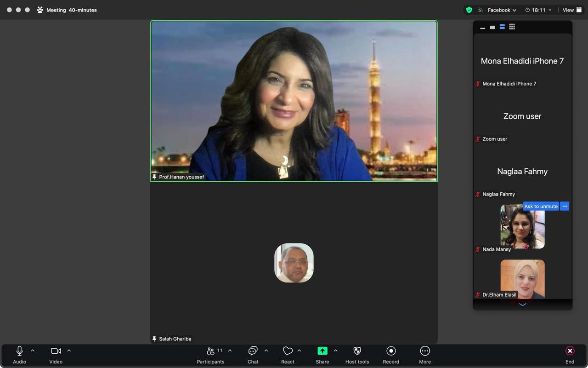Image resolution: width=588 pixels, height=368 pixels.
Task: Click Ask to unmute on Nada Mansy
Action: [x=541, y=207]
